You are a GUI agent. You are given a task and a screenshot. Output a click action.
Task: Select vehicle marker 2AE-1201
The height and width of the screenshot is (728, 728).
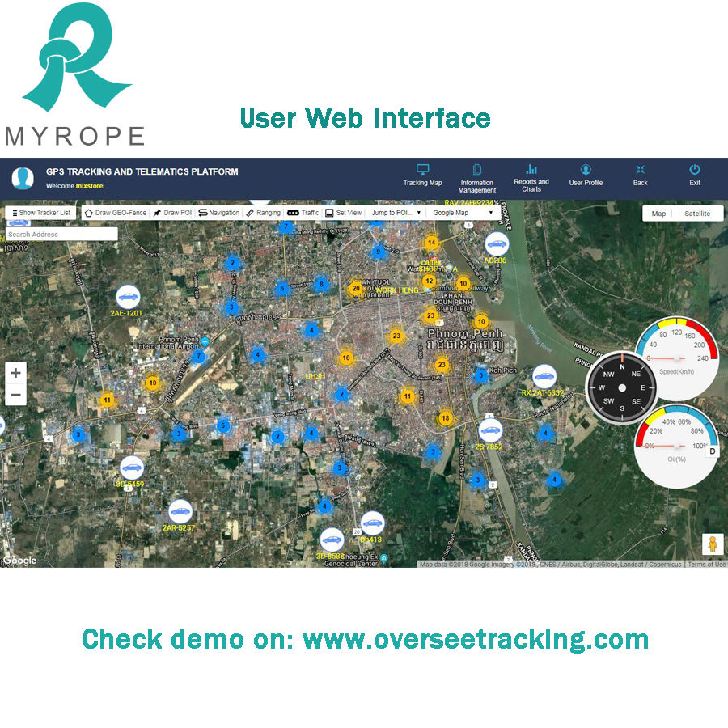[x=128, y=297]
